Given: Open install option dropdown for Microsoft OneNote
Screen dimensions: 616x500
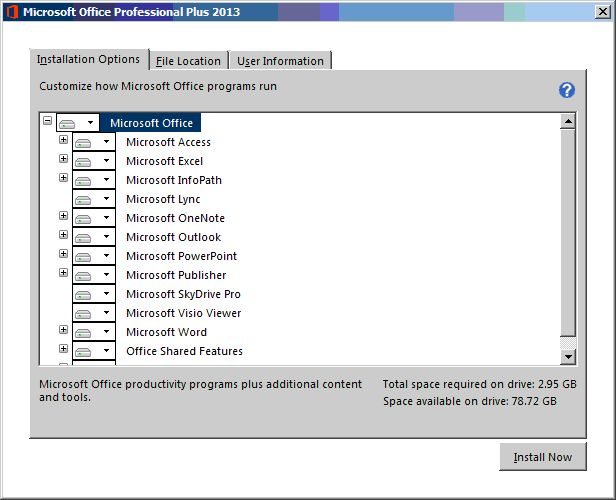Looking at the screenshot, I should [x=94, y=218].
